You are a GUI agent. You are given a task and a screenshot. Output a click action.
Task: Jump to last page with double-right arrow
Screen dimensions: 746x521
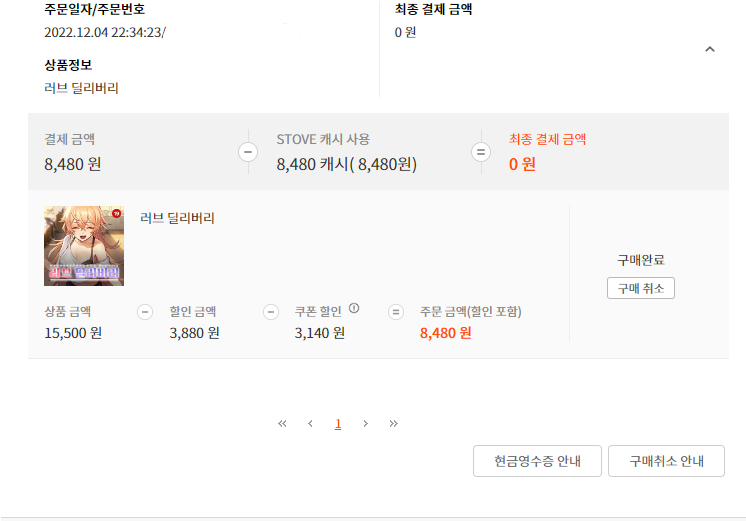(394, 423)
